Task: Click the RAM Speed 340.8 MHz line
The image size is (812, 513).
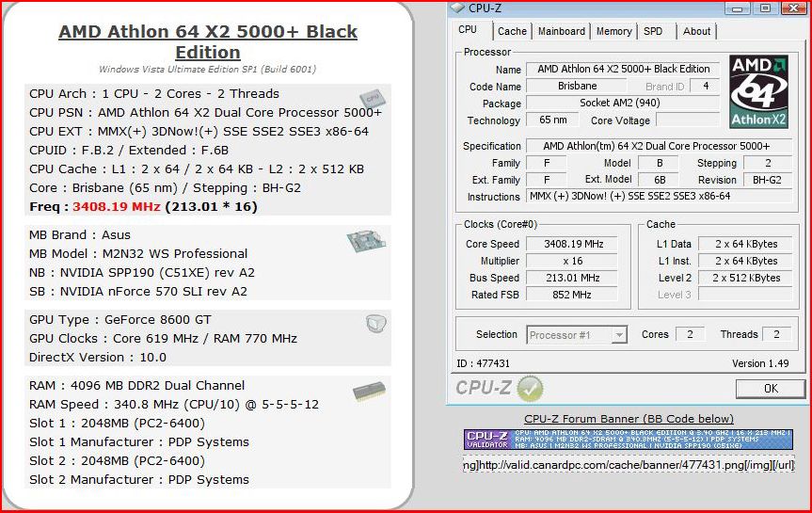Action: [x=174, y=404]
